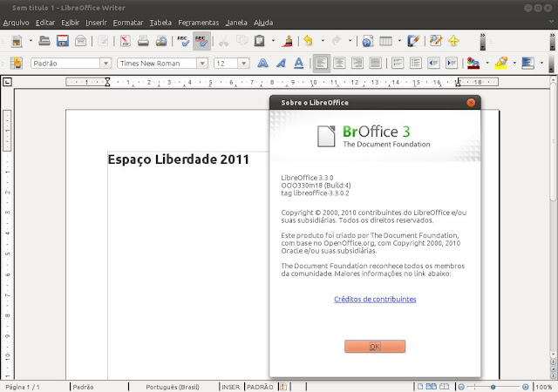The height and width of the screenshot is (392, 558).
Task: Open the Exibir menu
Action: coord(70,23)
